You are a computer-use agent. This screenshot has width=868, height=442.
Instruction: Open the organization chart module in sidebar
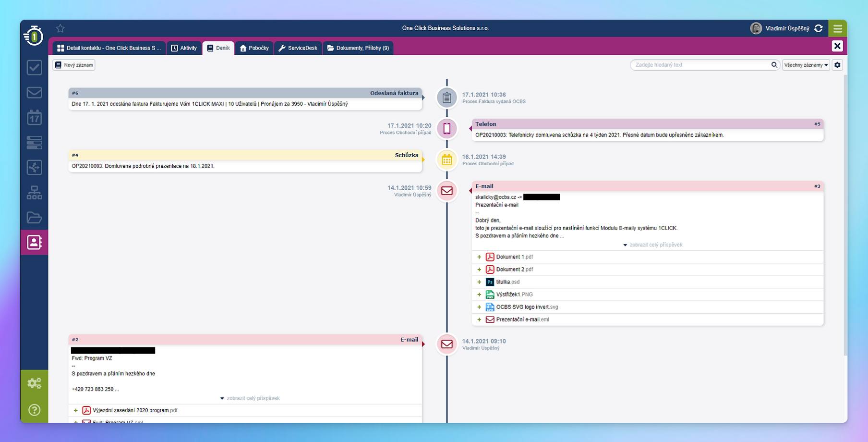point(34,192)
